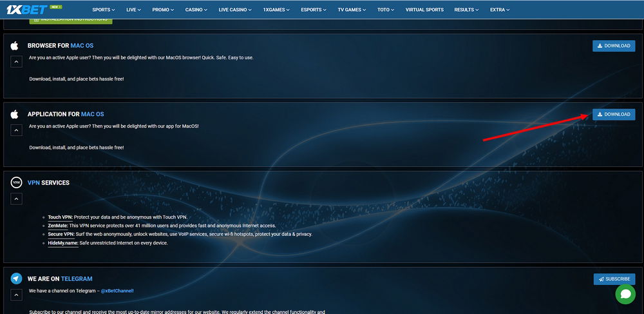Image resolution: width=644 pixels, height=314 pixels.
Task: Open the Promo menu
Action: click(x=164, y=10)
